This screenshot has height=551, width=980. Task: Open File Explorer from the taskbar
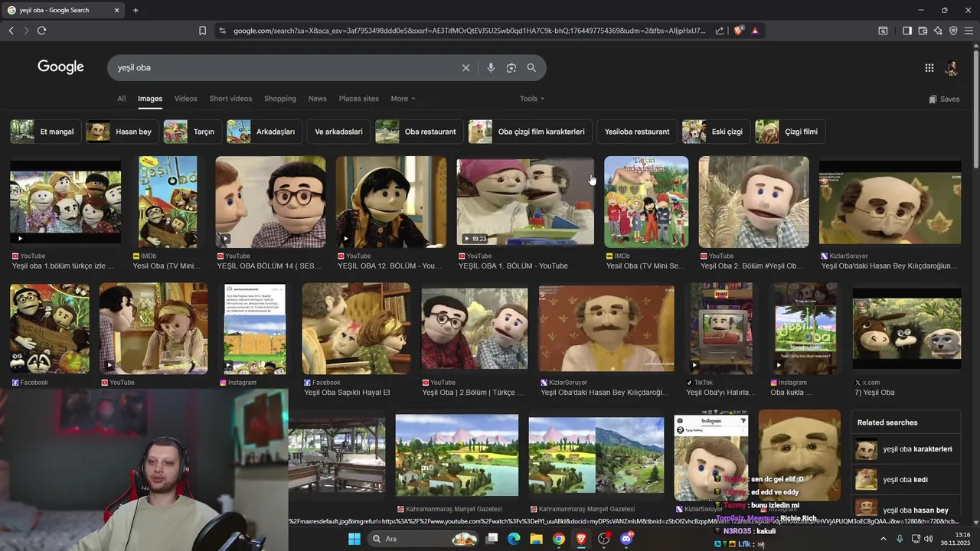click(536, 539)
